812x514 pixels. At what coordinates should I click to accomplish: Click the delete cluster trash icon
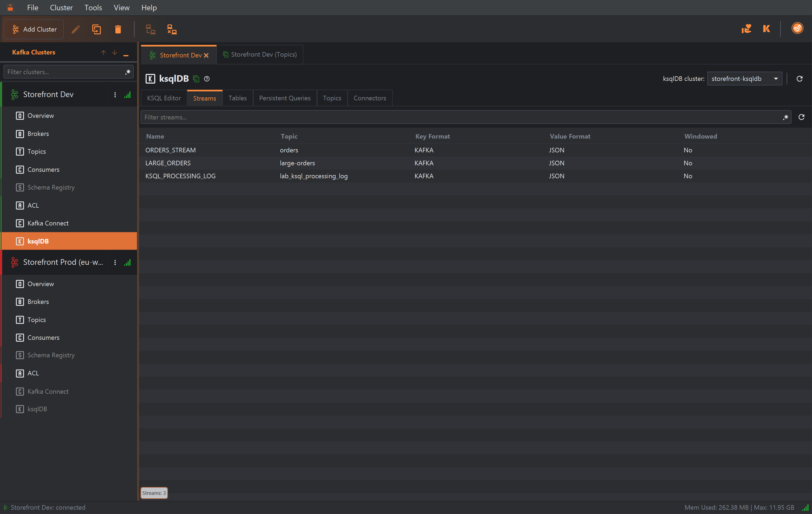118,29
